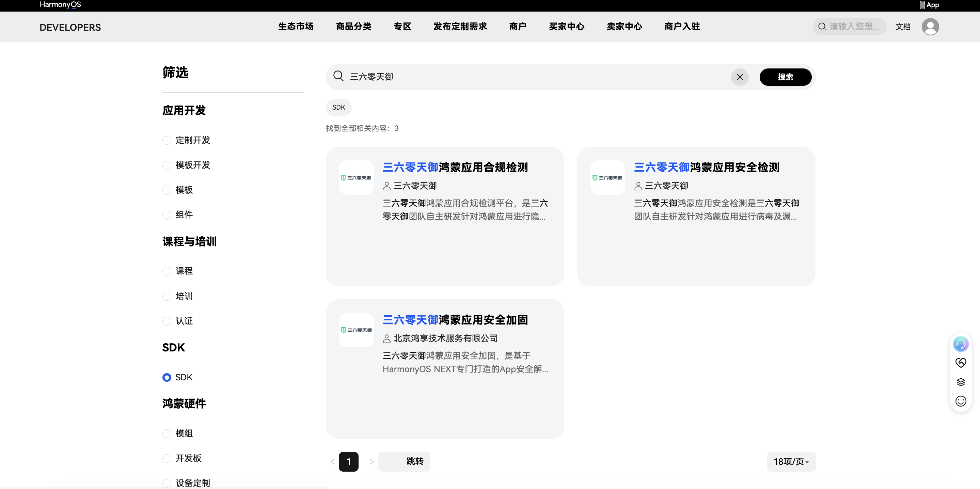
Task: Click the 合规检测 card description text
Action: pyautogui.click(x=465, y=210)
